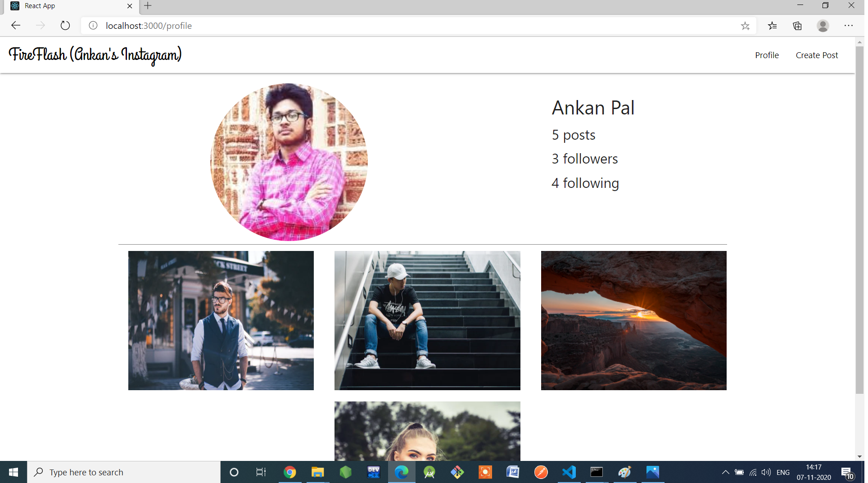Click the page vertical scrollbar thumb
868x483 pixels.
coord(859,220)
